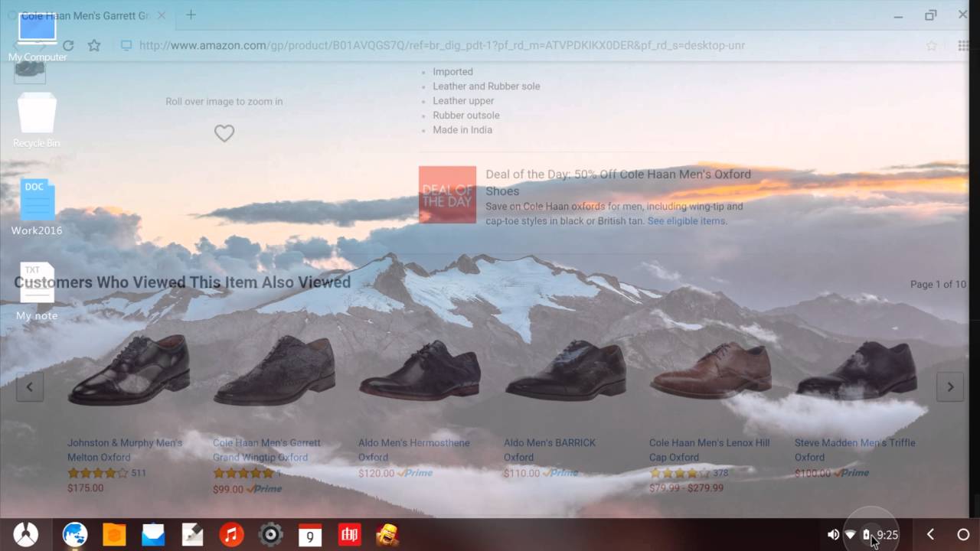
Task: Check the battery tray icon
Action: 867,535
